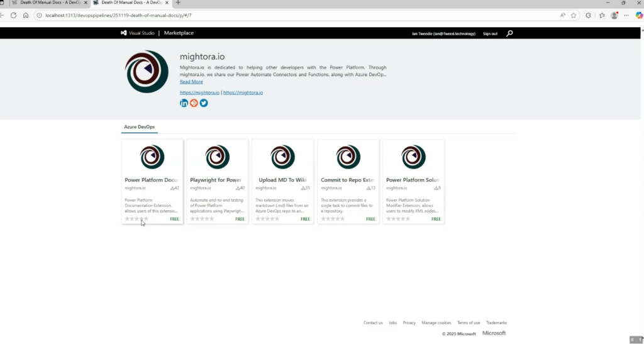Open browser settings and more menu
This screenshot has width=644, height=344.
pos(626,15)
